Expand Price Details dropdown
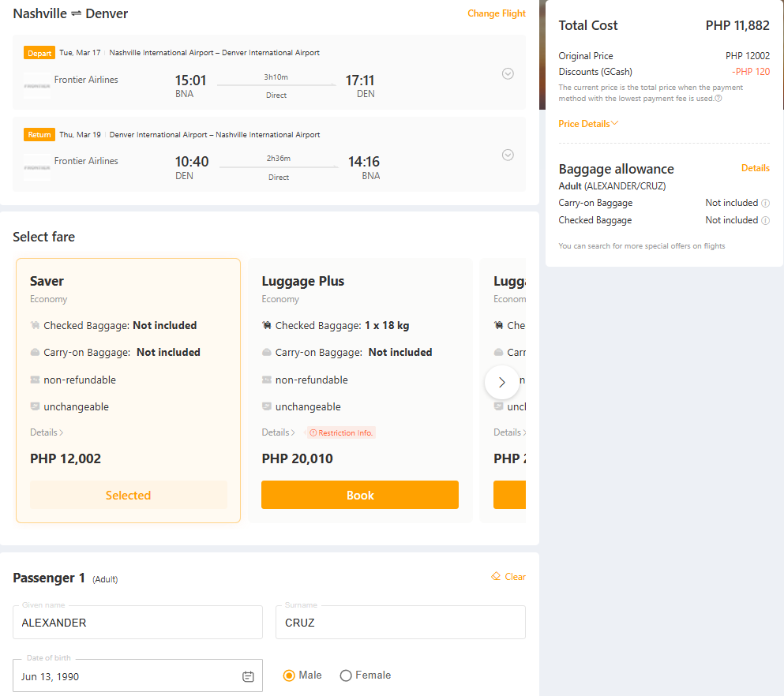 588,123
